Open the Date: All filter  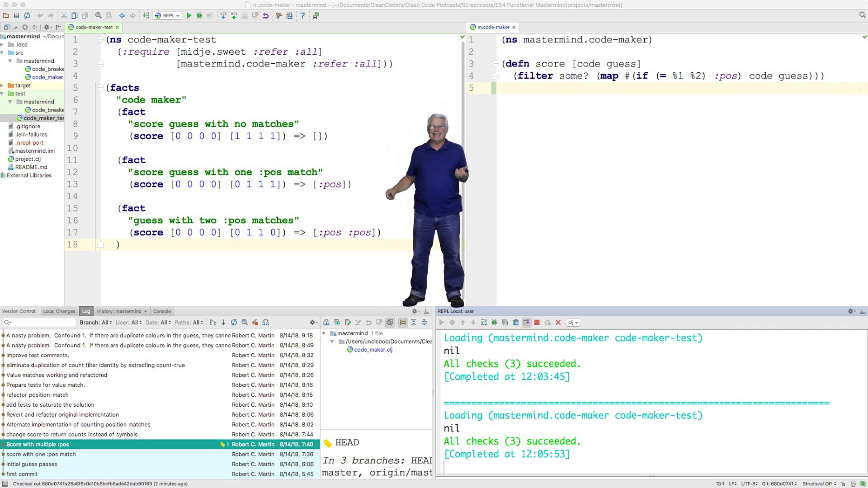point(158,323)
